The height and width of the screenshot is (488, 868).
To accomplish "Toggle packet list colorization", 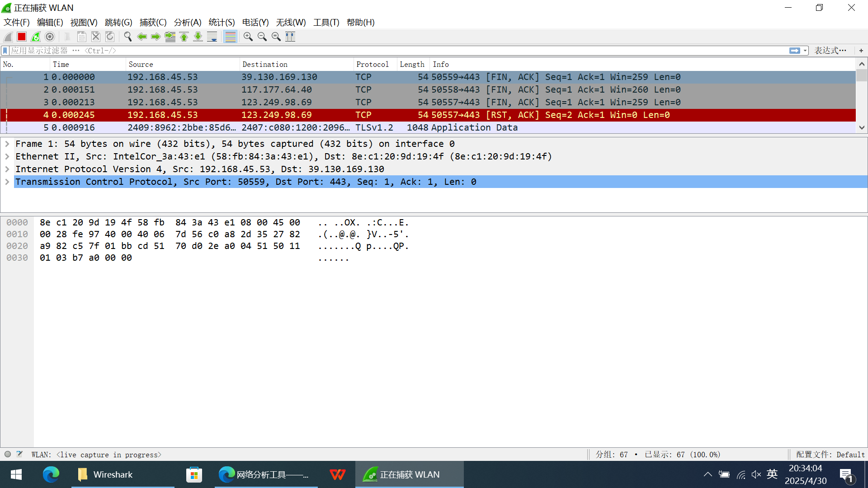I will pyautogui.click(x=231, y=37).
